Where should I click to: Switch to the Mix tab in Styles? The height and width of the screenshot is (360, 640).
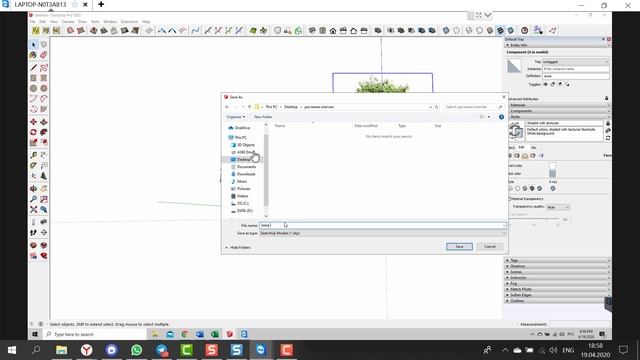[533, 147]
